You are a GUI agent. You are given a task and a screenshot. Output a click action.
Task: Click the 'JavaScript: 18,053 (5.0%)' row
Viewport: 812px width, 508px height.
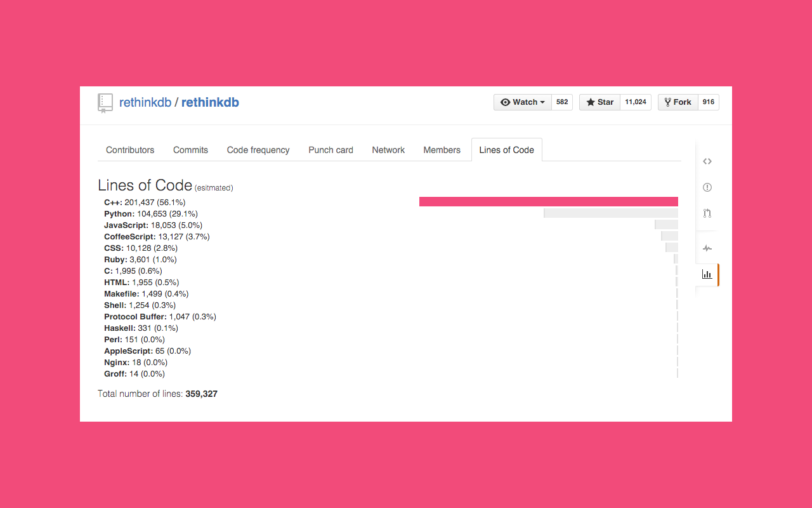point(154,225)
